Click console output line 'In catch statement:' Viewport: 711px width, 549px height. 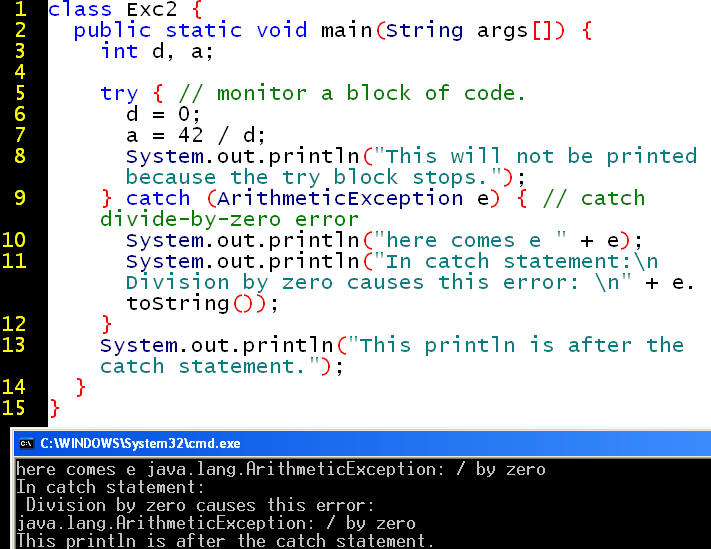tap(111, 487)
